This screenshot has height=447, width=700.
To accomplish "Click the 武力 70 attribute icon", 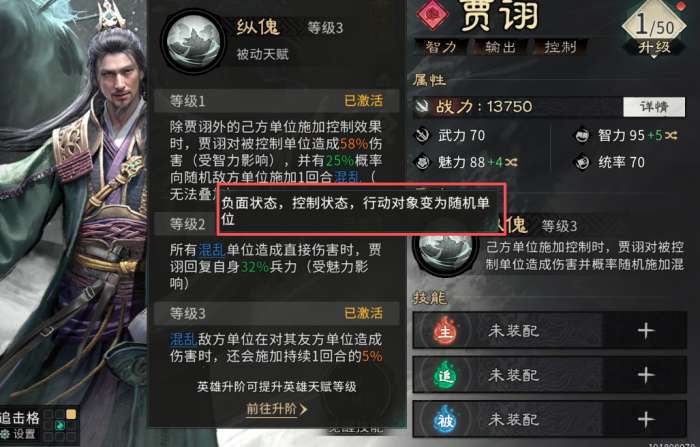I will coord(422,135).
